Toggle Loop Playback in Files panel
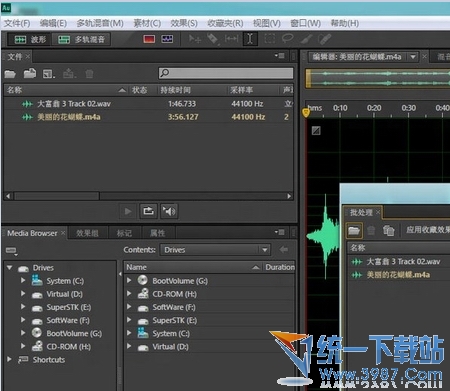 [148, 211]
